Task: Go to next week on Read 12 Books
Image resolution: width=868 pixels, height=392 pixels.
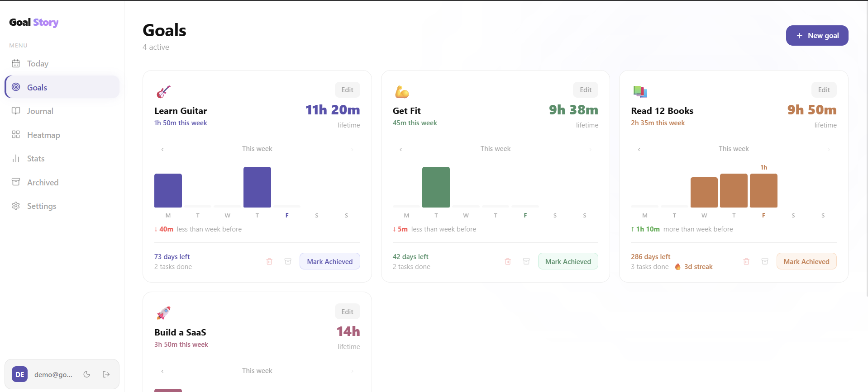Action: click(x=829, y=149)
